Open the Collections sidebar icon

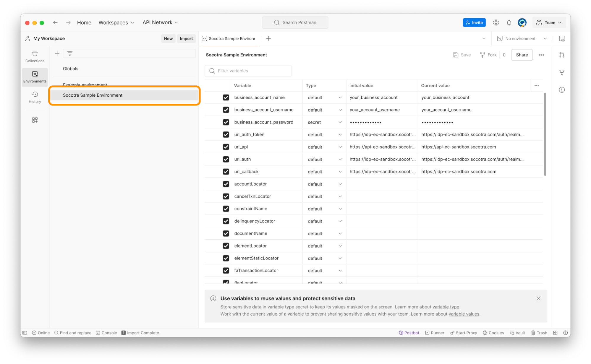[x=35, y=56]
